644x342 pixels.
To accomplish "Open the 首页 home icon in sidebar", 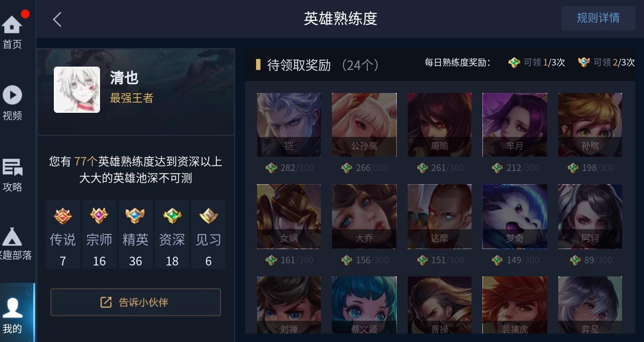I will coord(12,24).
